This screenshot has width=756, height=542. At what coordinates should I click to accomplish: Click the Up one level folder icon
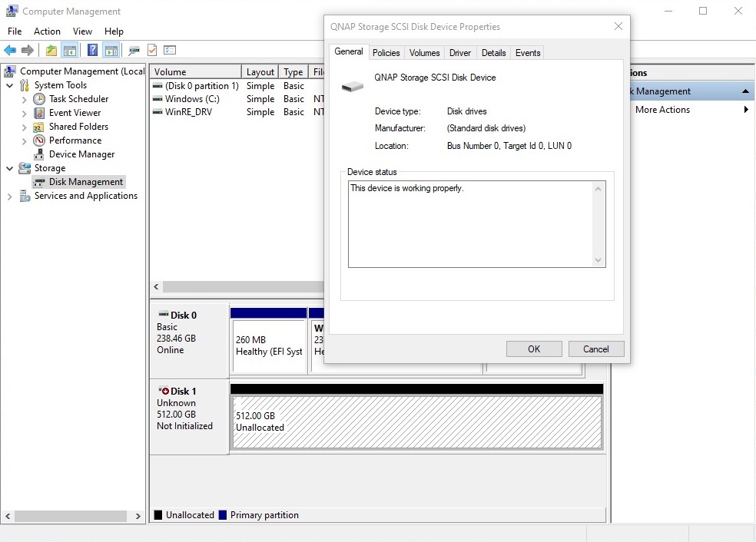pos(51,50)
